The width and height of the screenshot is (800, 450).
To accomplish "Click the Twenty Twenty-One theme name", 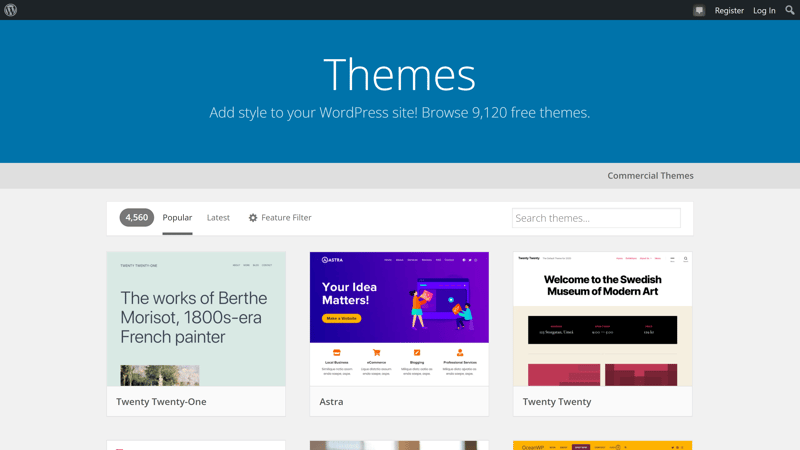I will coord(161,402).
